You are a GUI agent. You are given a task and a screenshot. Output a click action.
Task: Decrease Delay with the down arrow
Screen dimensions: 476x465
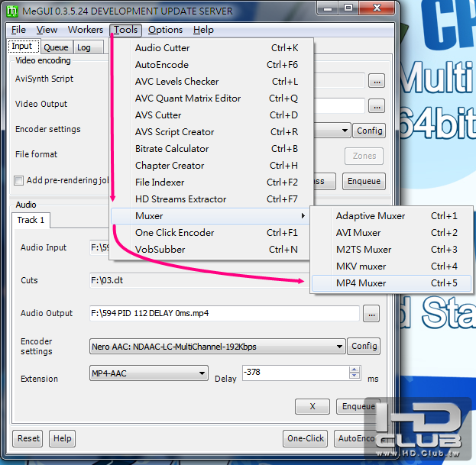click(x=355, y=376)
